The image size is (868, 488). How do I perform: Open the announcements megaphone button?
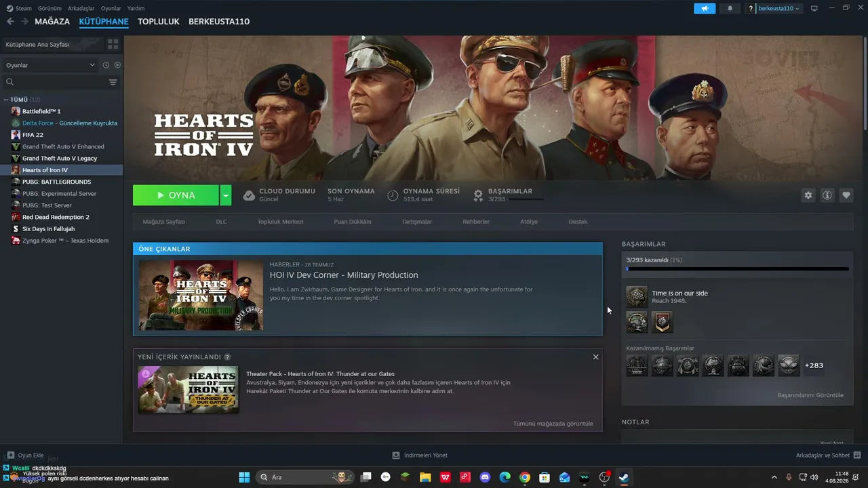click(705, 8)
